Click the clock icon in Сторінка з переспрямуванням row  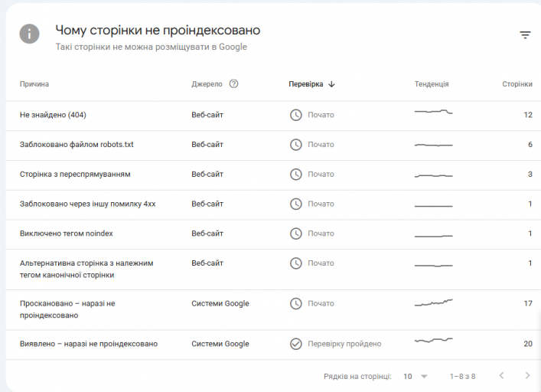(295, 175)
